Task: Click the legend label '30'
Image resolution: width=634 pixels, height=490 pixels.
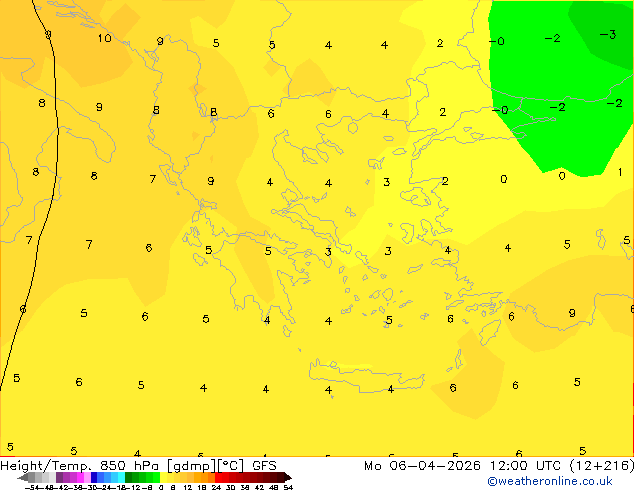Action: pyautogui.click(x=230, y=487)
